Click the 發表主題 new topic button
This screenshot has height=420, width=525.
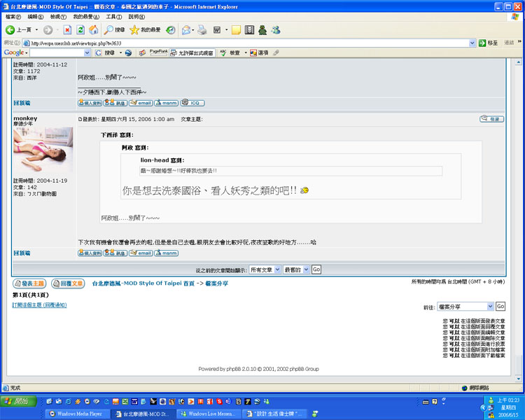(x=29, y=283)
